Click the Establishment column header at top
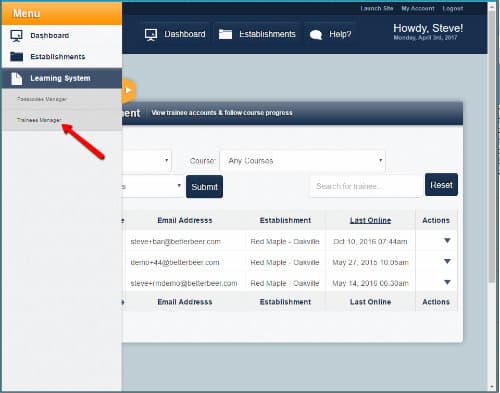 coord(285,220)
